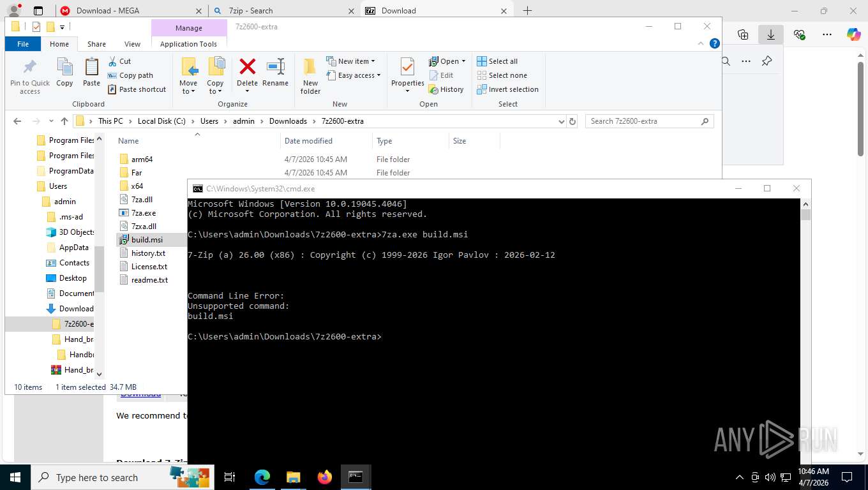Screen dimensions: 868x490
Task: Select Users in the navigation tree
Action: click(x=57, y=186)
